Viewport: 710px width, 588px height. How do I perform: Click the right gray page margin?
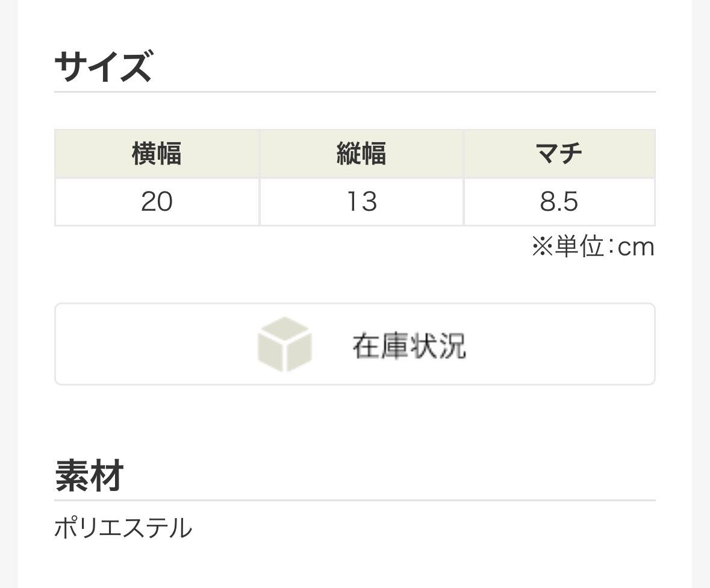[701, 294]
